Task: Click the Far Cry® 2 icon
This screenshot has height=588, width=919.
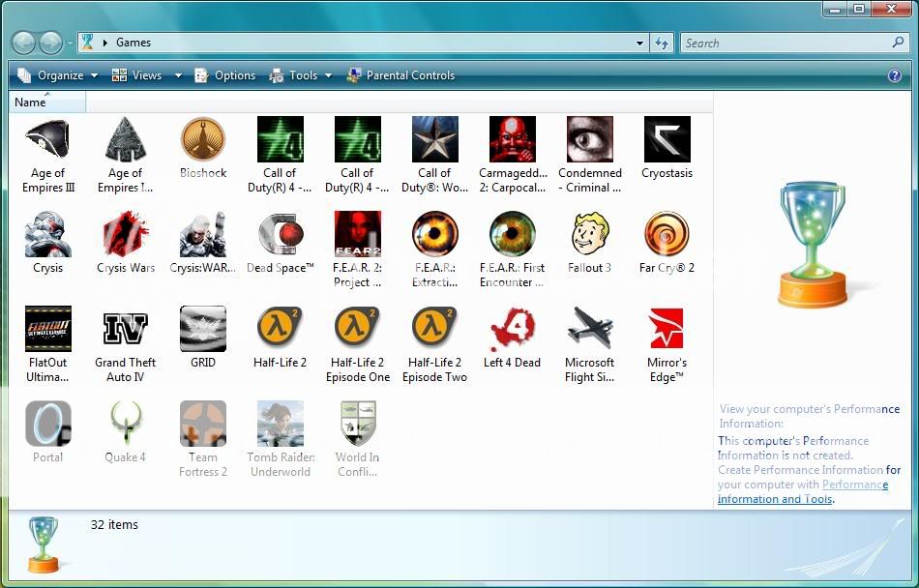Action: click(667, 234)
